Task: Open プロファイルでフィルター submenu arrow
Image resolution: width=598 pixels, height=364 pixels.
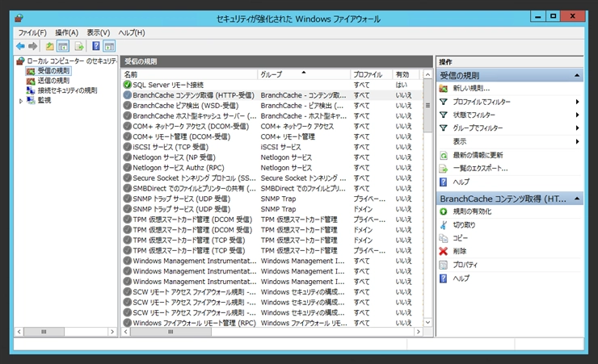Action: pos(578,102)
